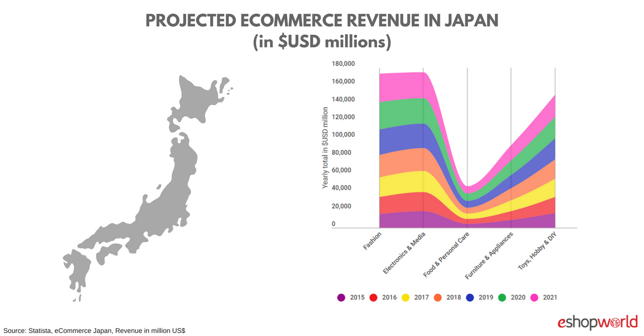
Task: Click the green 2020 legend dot
Action: [503, 297]
